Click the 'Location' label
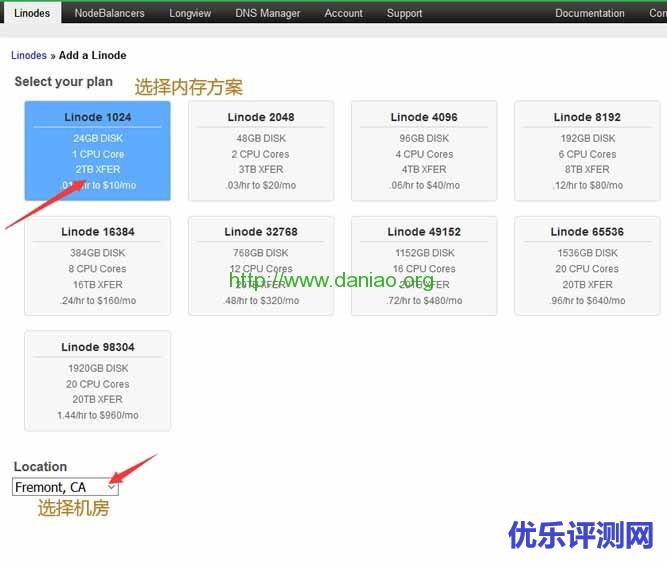This screenshot has width=667, height=562. pyautogui.click(x=40, y=466)
